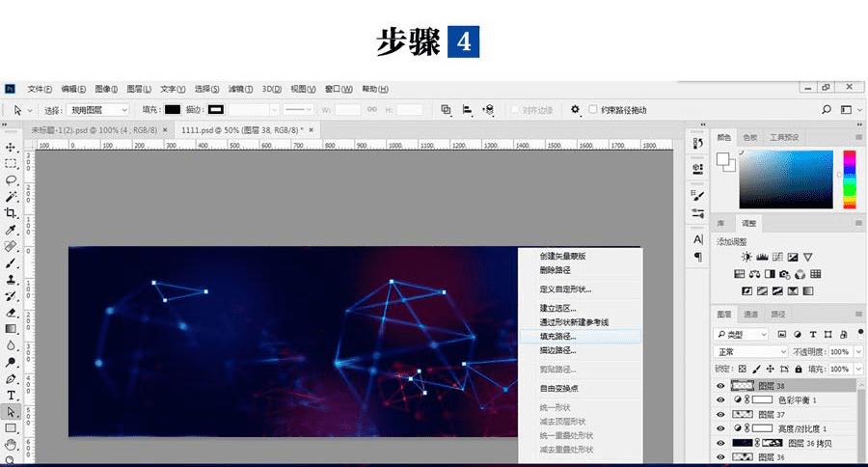Screen dimensions: 868x467
Task: Enable 约束路径拖动 checkbox
Action: pos(593,109)
